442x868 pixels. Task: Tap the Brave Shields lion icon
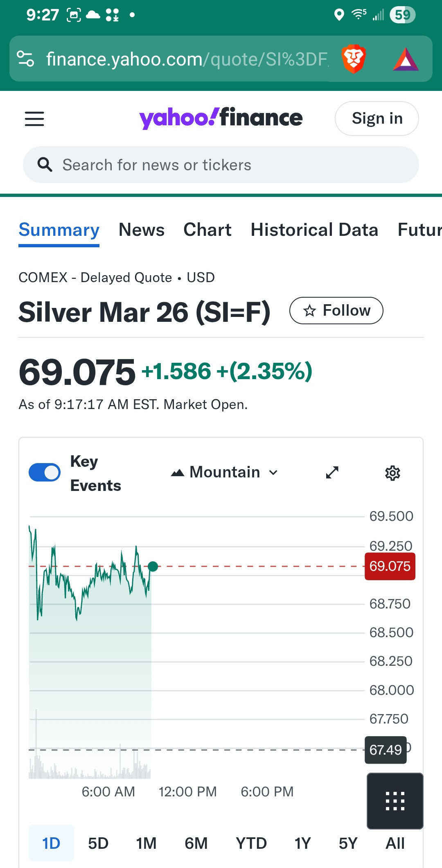tap(354, 59)
